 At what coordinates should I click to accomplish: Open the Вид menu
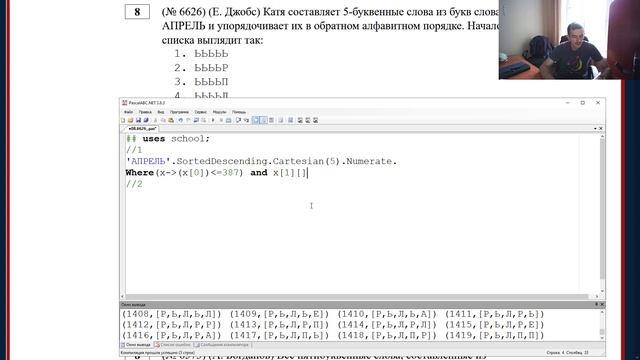(161, 112)
